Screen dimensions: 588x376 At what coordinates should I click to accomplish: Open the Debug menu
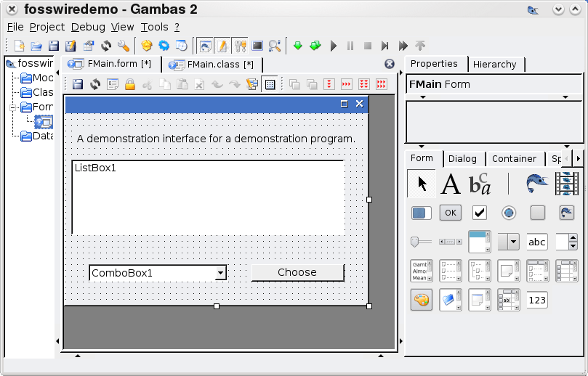[x=88, y=27]
